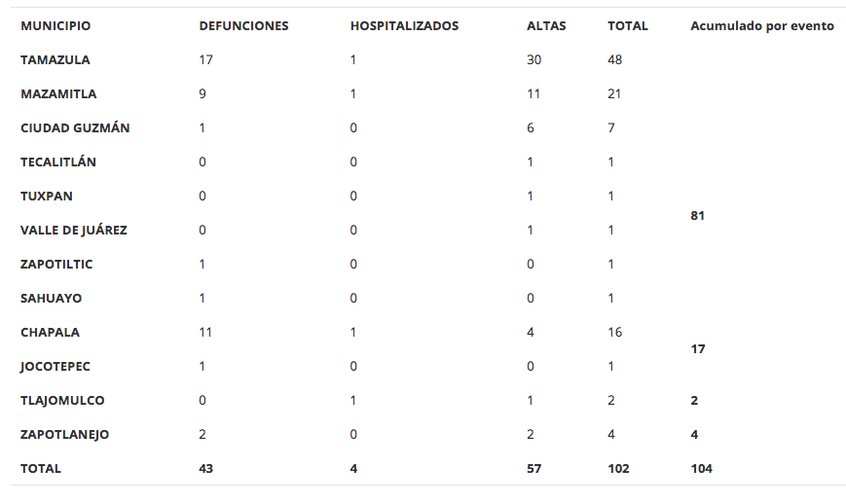Click the TAMAZULA municipality name
The image size is (846, 504).
point(55,60)
